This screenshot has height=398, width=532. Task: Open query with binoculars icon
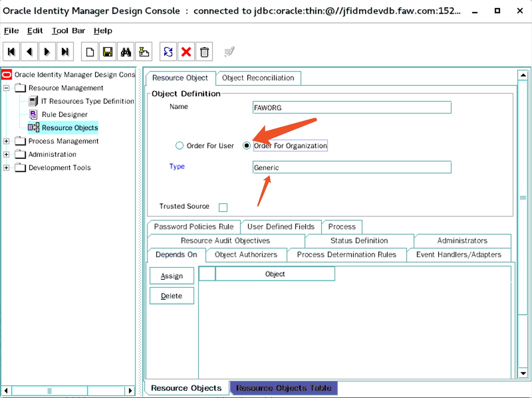126,52
